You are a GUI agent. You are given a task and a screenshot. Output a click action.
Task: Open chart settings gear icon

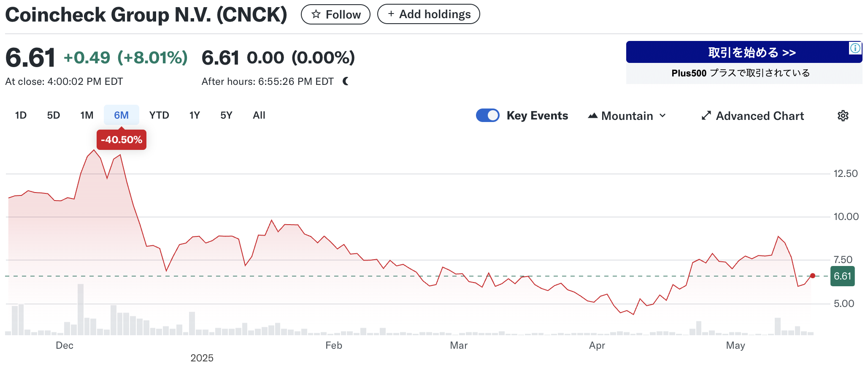pyautogui.click(x=843, y=116)
